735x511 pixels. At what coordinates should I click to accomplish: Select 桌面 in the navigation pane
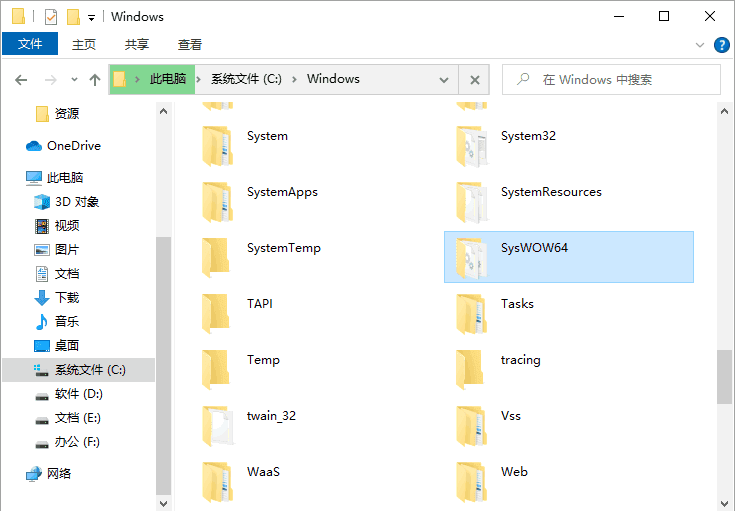tap(67, 346)
